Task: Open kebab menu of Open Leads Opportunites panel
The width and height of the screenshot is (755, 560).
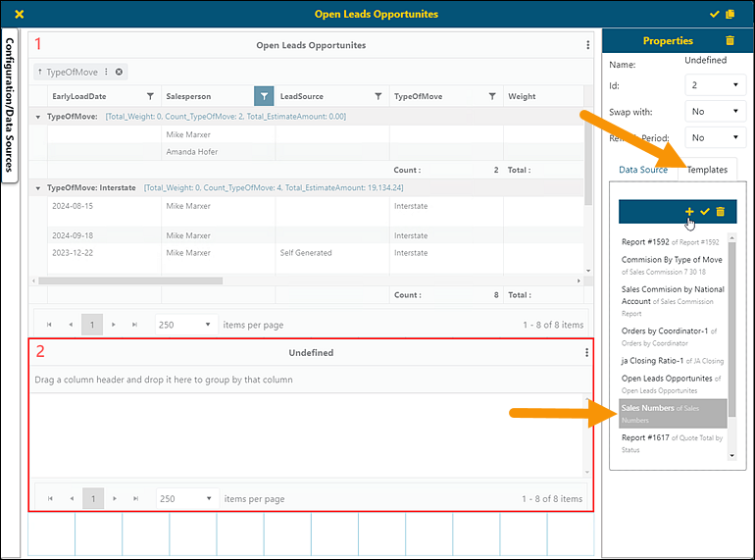Action: click(587, 45)
